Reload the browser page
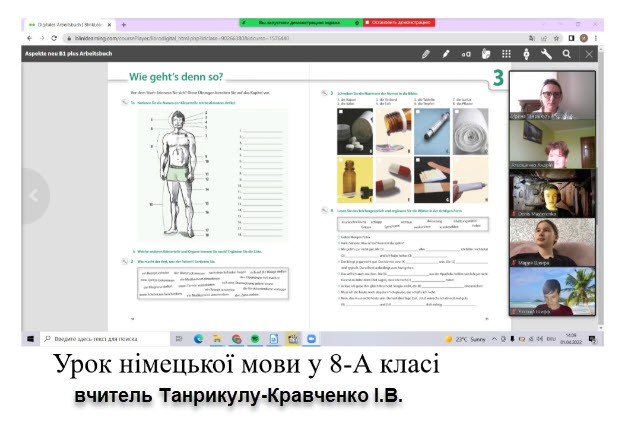The height and width of the screenshot is (422, 628). coord(55,38)
